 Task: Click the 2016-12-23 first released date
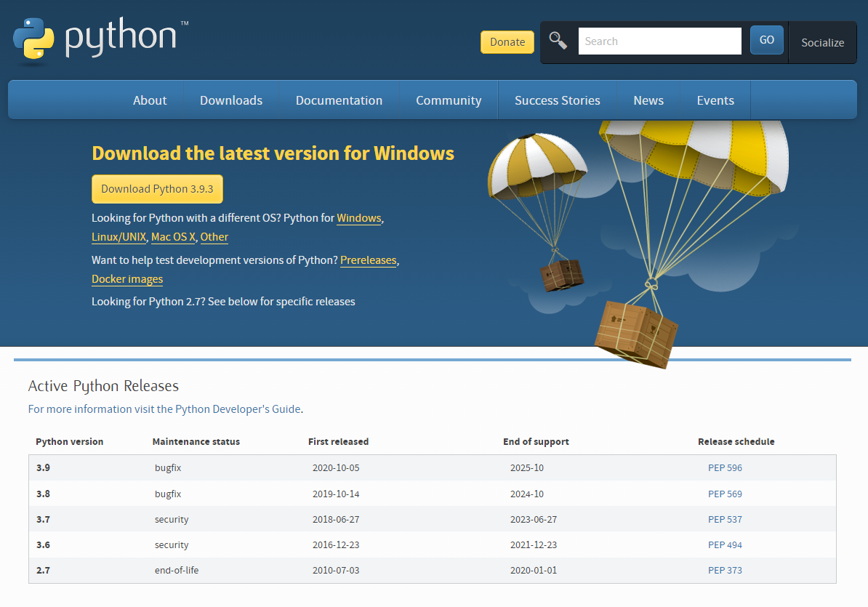coord(335,544)
